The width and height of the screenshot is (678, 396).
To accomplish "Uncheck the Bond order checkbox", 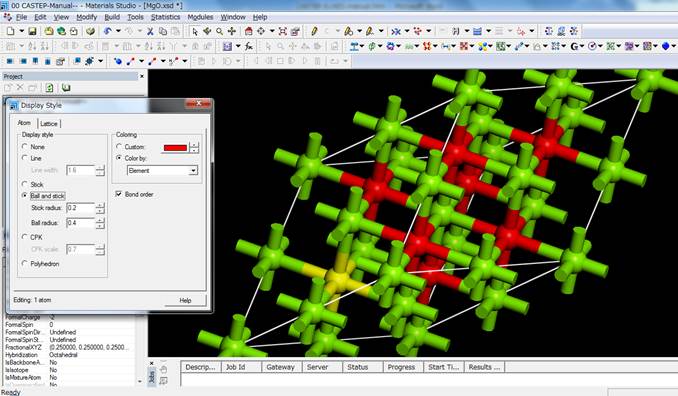I will (118, 194).
